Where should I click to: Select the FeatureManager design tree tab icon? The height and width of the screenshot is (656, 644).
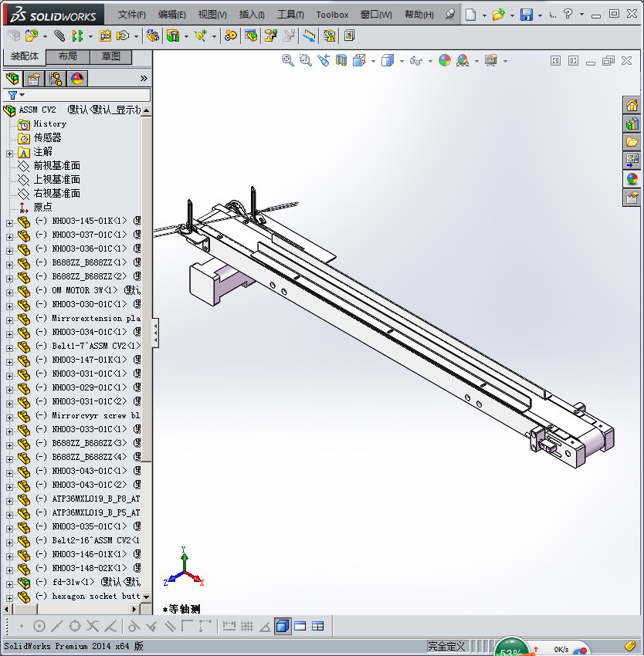(12, 78)
